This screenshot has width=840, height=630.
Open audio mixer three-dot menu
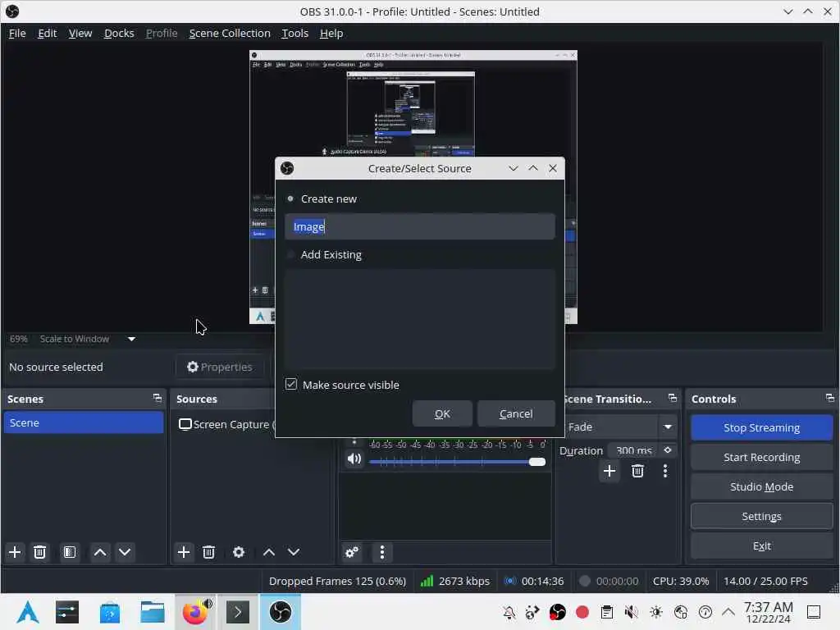(x=382, y=552)
